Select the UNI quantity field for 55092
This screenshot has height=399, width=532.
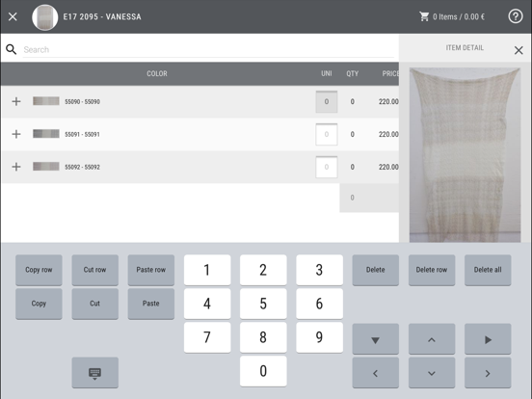coord(327,167)
